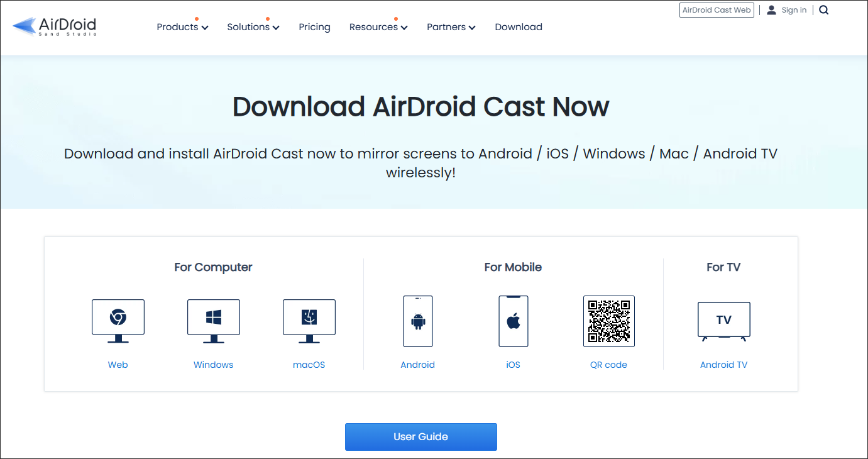Select the Android TV download icon
The image size is (868, 459).
coord(723,319)
